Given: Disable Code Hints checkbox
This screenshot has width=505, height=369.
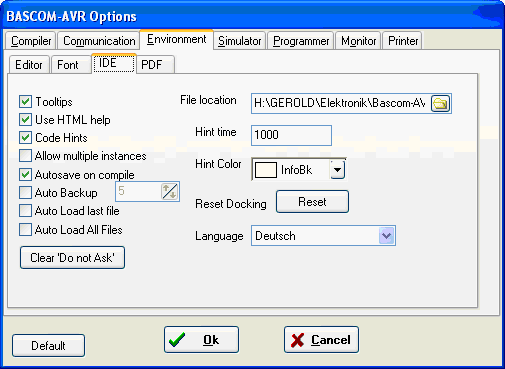Looking at the screenshot, I should point(25,138).
